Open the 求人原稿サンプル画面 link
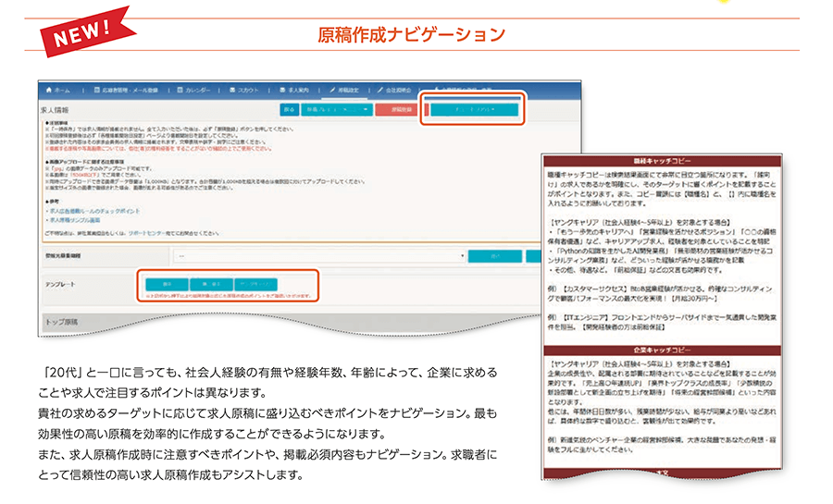833x504 pixels. (81, 220)
